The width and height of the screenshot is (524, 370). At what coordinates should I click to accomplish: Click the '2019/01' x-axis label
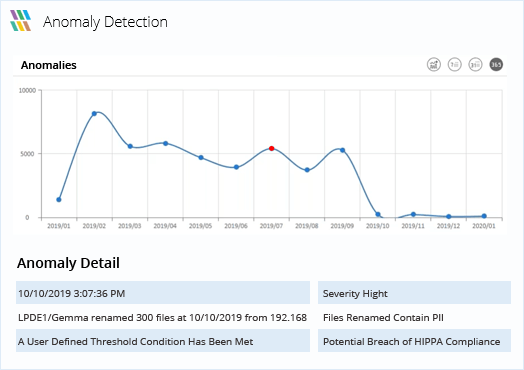point(59,226)
